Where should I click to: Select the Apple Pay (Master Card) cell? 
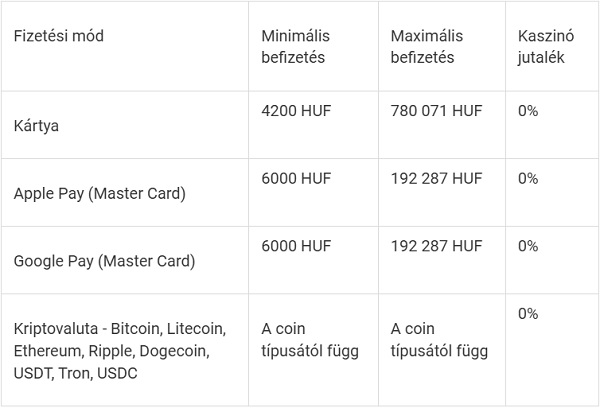click(100, 194)
